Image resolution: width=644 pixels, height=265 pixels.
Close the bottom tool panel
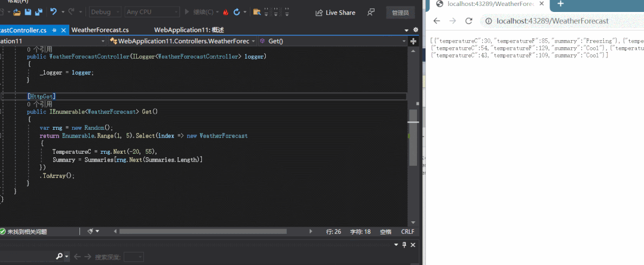(413, 245)
